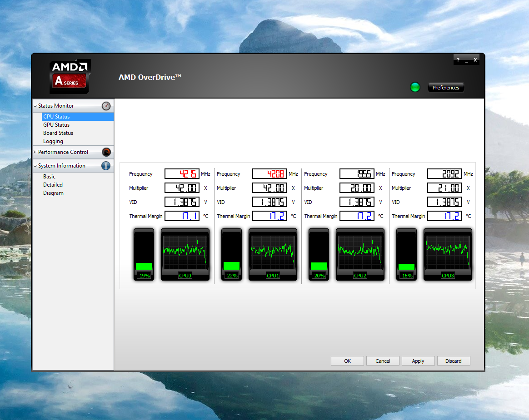This screenshot has height=420, width=529.
Task: Expand the Performance Control section
Action: click(35, 152)
